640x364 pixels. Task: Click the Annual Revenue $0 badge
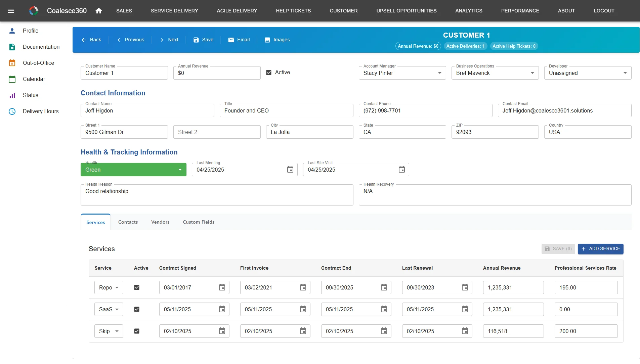click(418, 46)
